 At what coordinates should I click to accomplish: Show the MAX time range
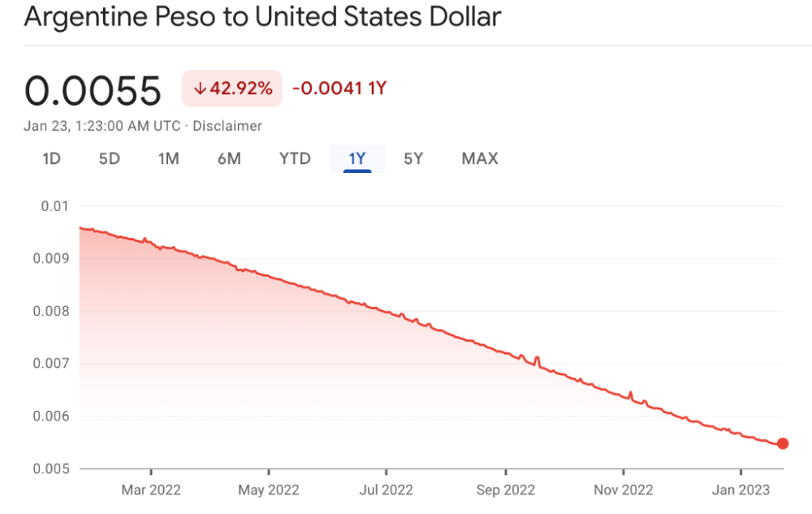tap(480, 159)
